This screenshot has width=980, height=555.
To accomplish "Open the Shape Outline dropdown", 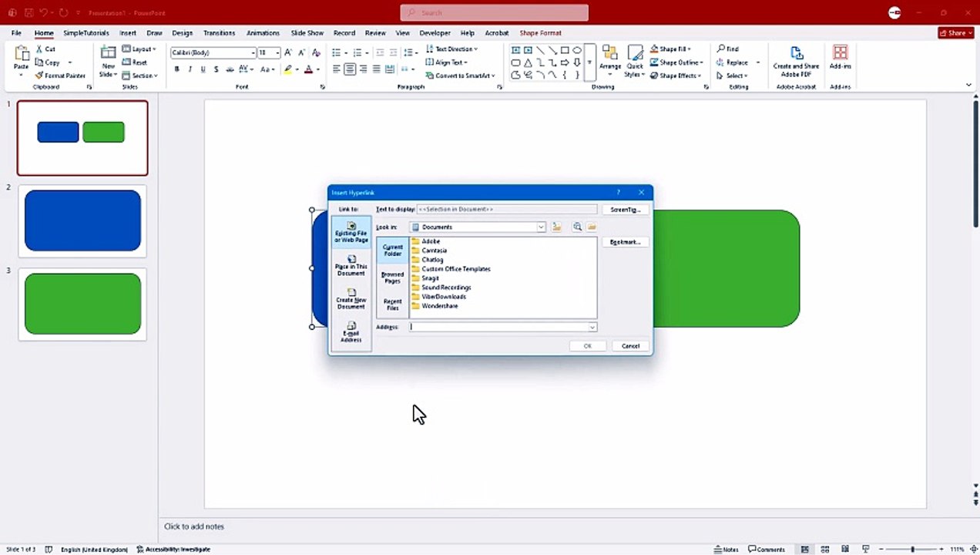I will coord(676,62).
